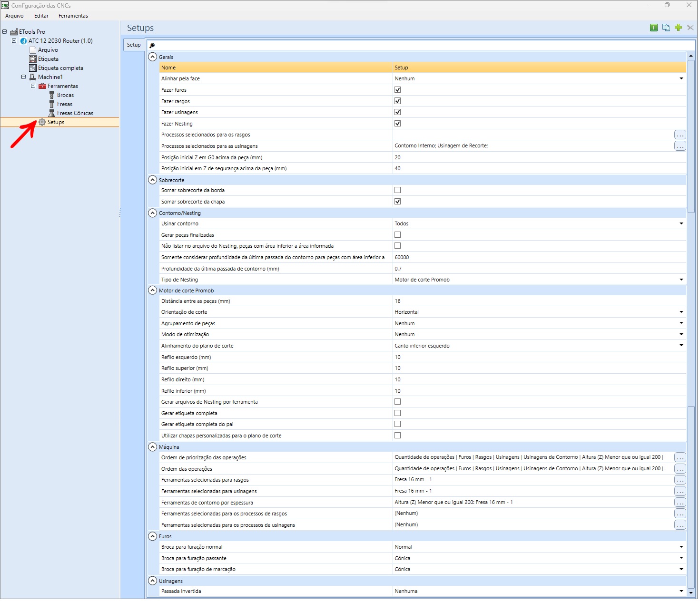The height and width of the screenshot is (601, 700).
Task: Click the Distância entre as peças value field
Action: (539, 301)
